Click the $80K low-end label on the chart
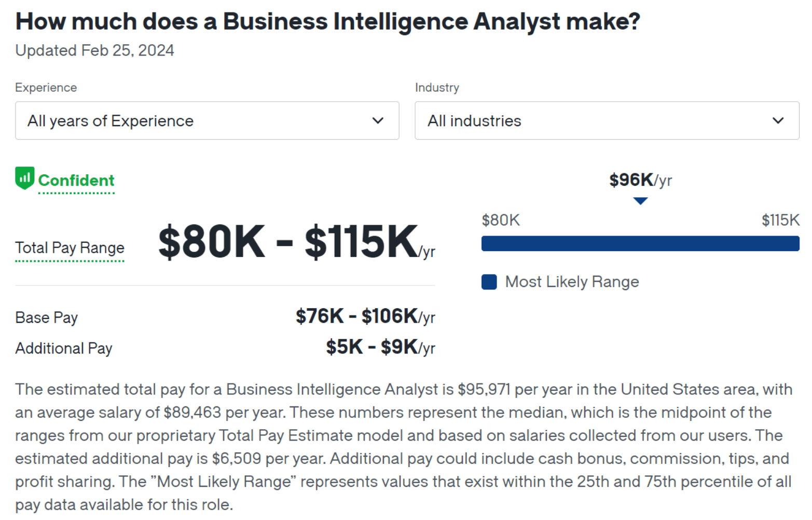The width and height of the screenshot is (812, 520). [500, 220]
